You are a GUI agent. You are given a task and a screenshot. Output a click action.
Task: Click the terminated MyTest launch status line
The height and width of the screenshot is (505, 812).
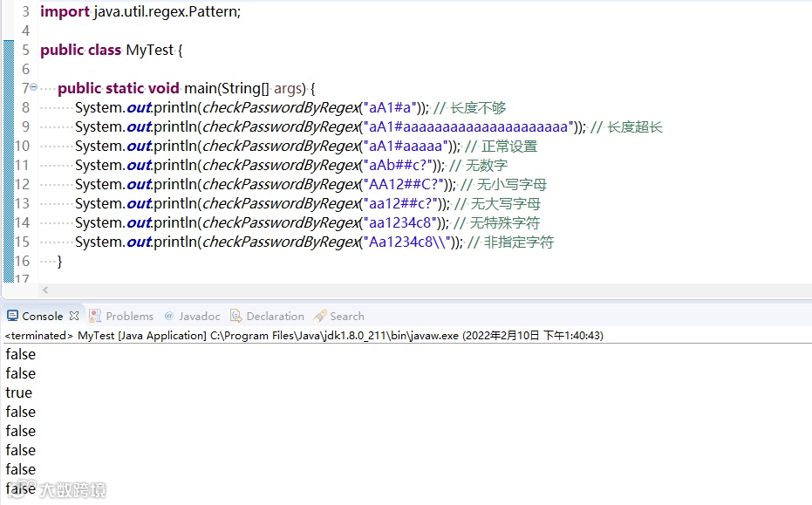coord(304,335)
